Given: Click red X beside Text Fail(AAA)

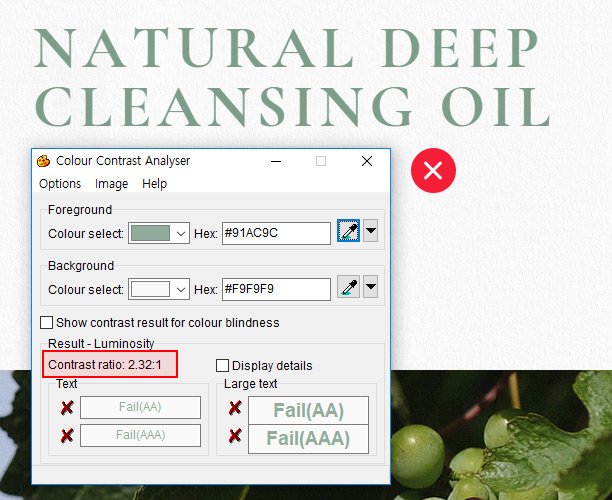Looking at the screenshot, I should 67,435.
